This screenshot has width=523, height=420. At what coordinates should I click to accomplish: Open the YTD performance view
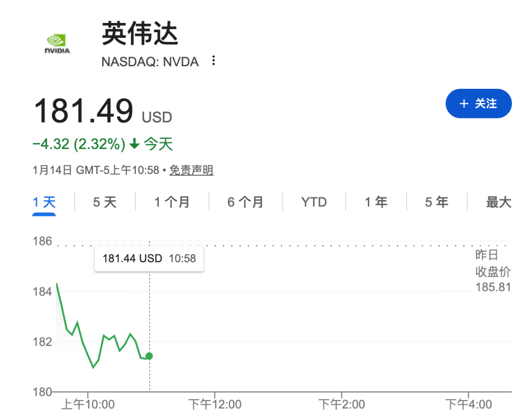[314, 202]
